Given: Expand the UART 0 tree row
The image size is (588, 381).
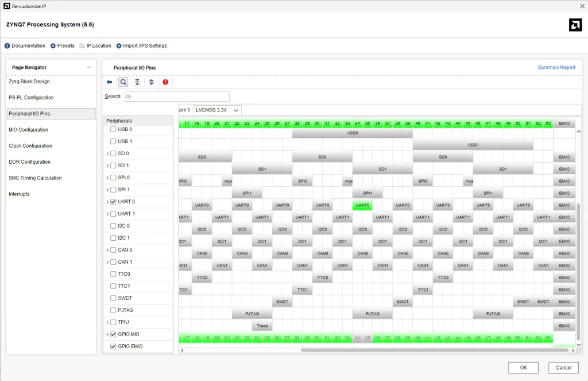Looking at the screenshot, I should click(x=107, y=202).
